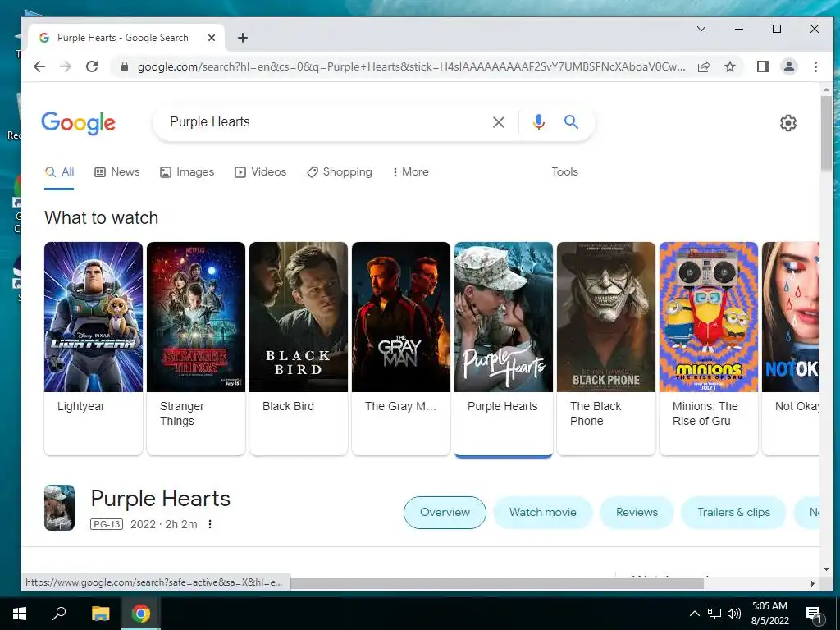Image resolution: width=840 pixels, height=630 pixels.
Task: Open the Chrome tab search chevron
Action: [x=701, y=29]
